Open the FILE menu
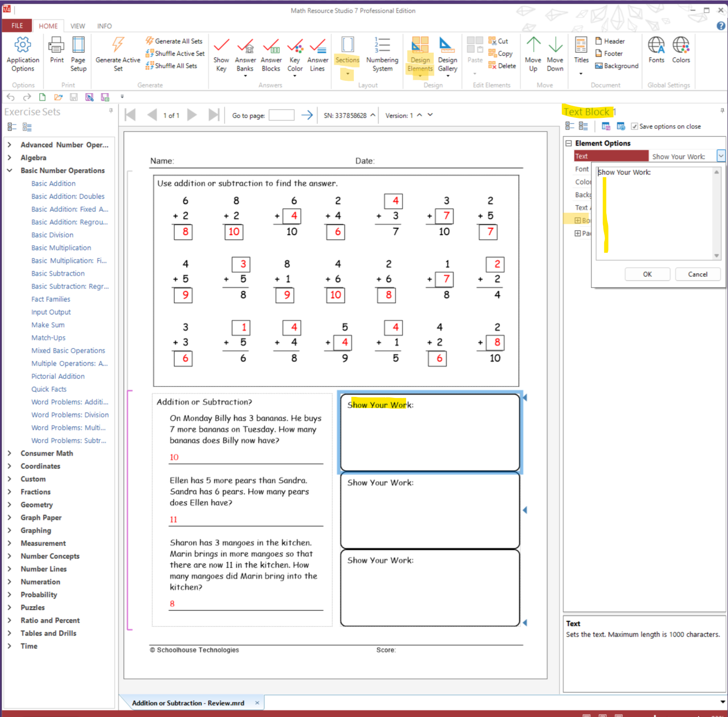Image resolution: width=728 pixels, height=717 pixels. click(17, 26)
